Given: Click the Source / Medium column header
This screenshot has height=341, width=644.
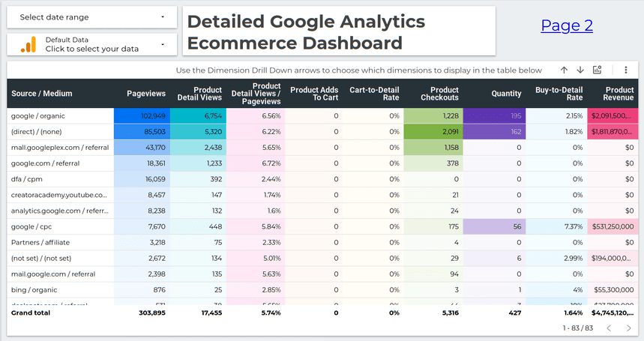Looking at the screenshot, I should [42, 94].
